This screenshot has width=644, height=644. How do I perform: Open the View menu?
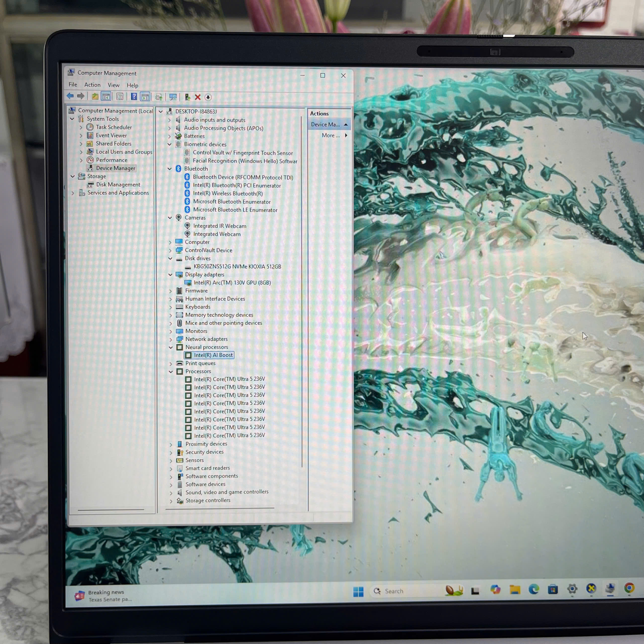[114, 85]
